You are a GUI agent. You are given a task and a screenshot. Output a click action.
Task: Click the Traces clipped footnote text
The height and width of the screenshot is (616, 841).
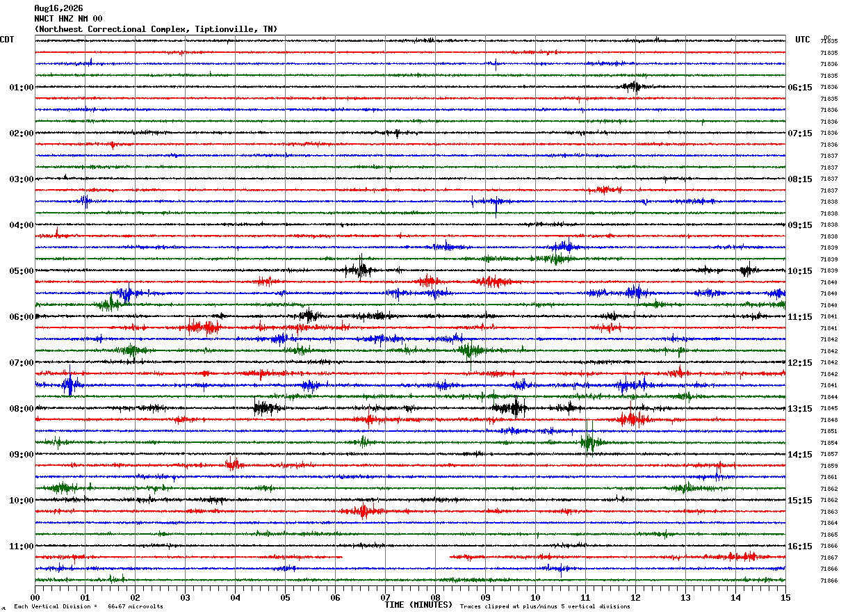point(545,607)
